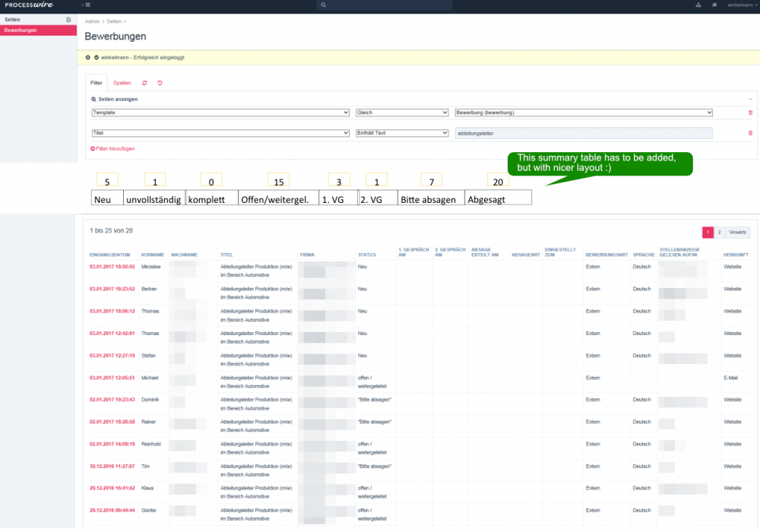The height and width of the screenshot is (532, 760).
Task: Go to results page 2
Action: [720, 232]
